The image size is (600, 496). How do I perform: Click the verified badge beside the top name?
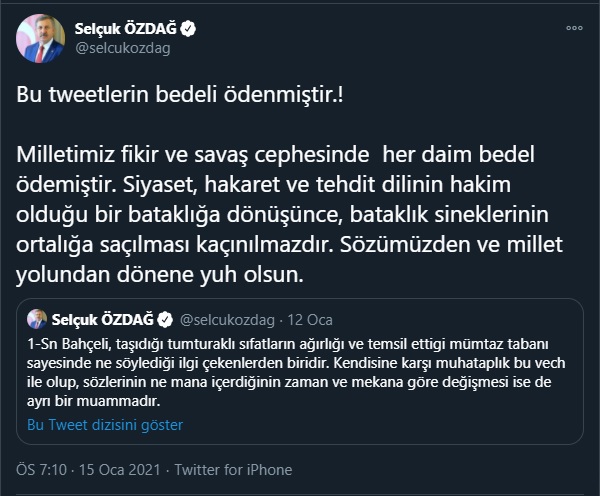coord(186,29)
